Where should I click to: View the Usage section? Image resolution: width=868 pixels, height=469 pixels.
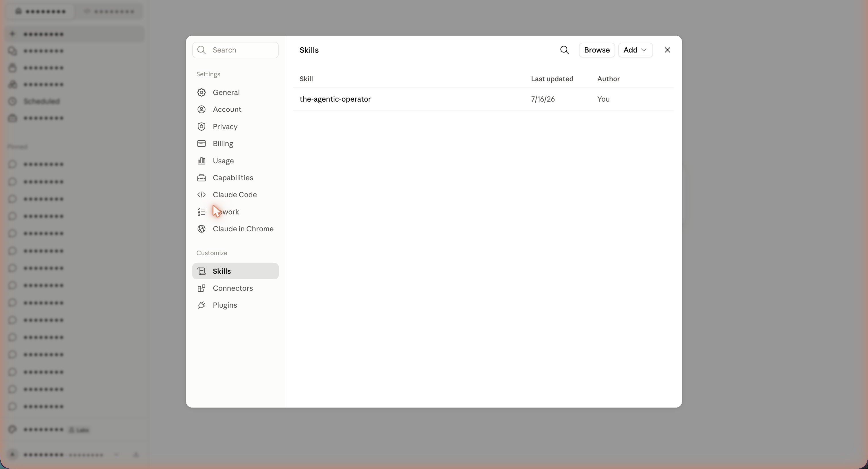(x=235, y=161)
